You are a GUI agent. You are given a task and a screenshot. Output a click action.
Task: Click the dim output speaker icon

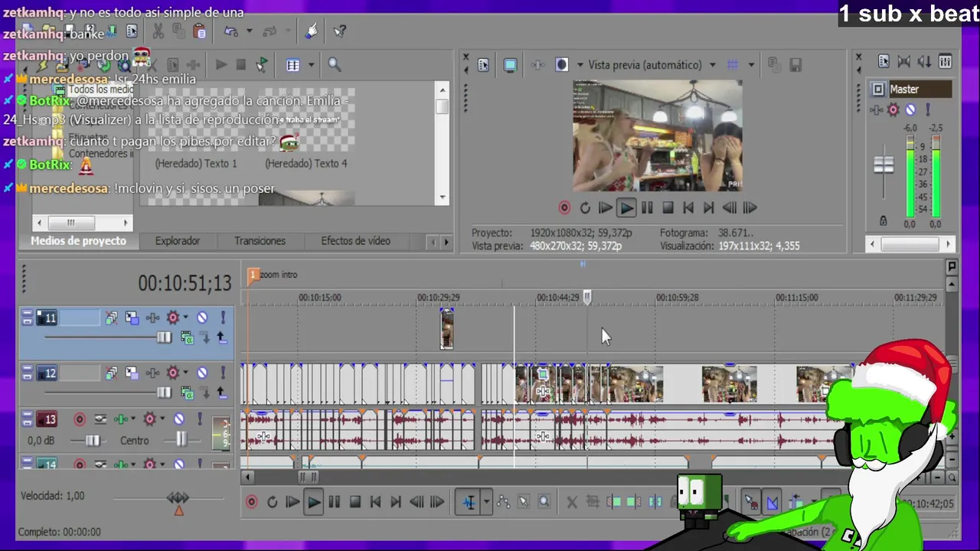[x=925, y=61]
